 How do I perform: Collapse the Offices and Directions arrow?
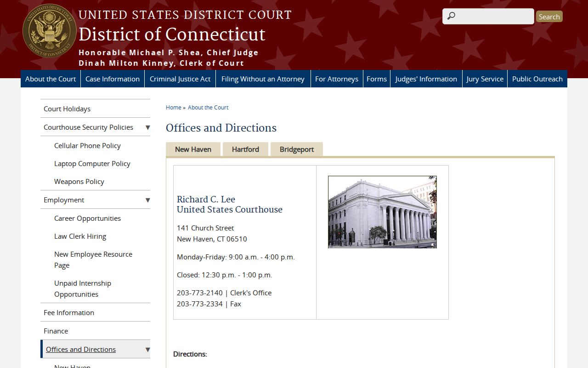click(147, 350)
